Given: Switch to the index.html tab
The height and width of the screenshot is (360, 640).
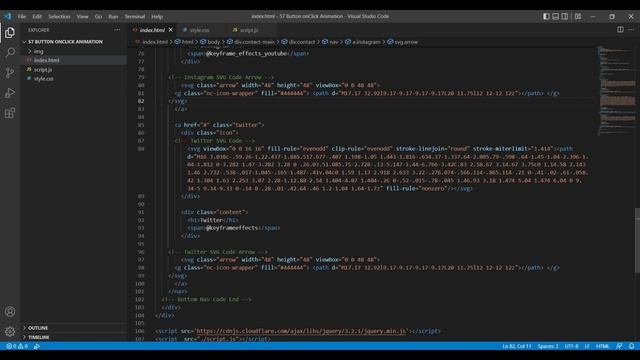Looking at the screenshot, I should [x=152, y=30].
